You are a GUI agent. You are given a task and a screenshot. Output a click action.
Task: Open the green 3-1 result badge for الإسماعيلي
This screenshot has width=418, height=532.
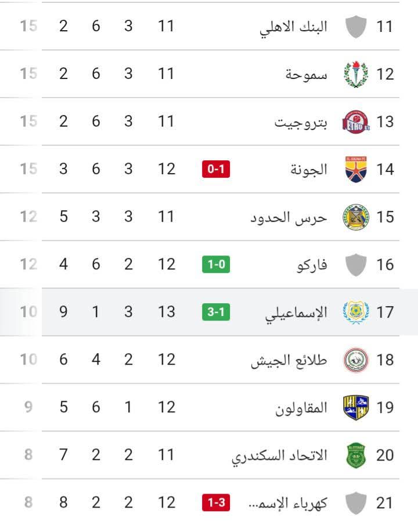pyautogui.click(x=216, y=312)
